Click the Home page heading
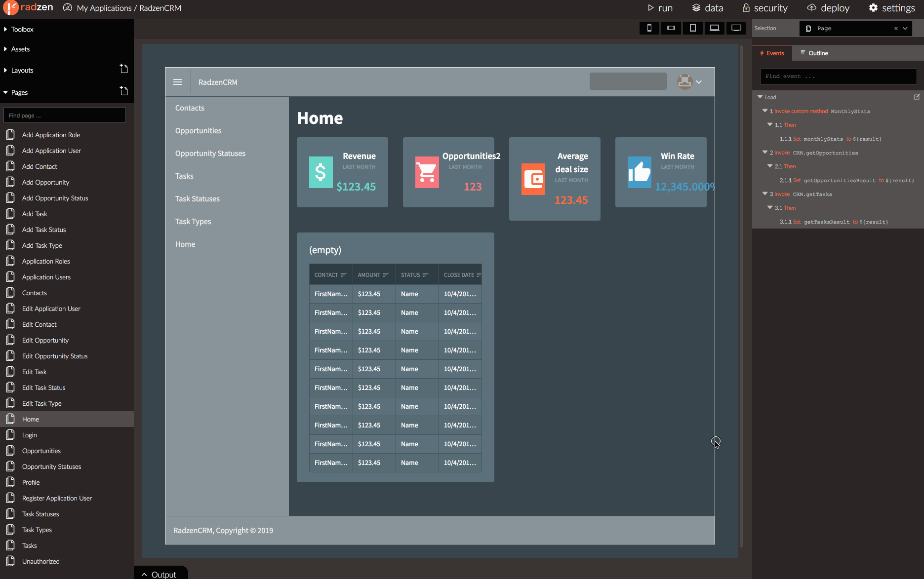The image size is (924, 579). [x=320, y=118]
